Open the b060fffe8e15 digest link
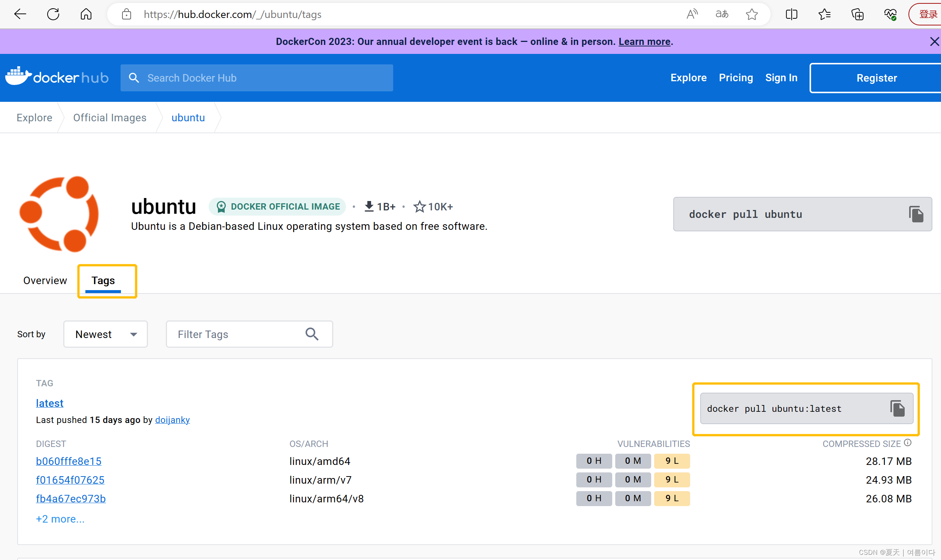The width and height of the screenshot is (941, 560). [68, 461]
